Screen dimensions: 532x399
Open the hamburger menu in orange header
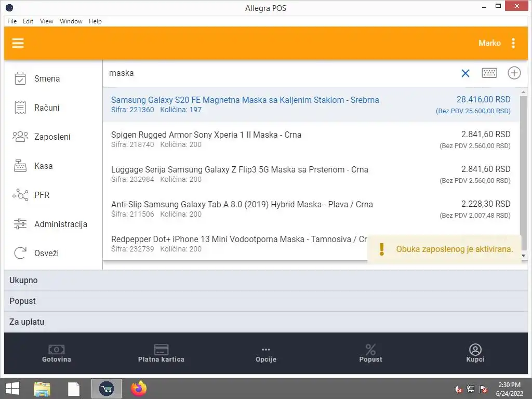tap(18, 43)
